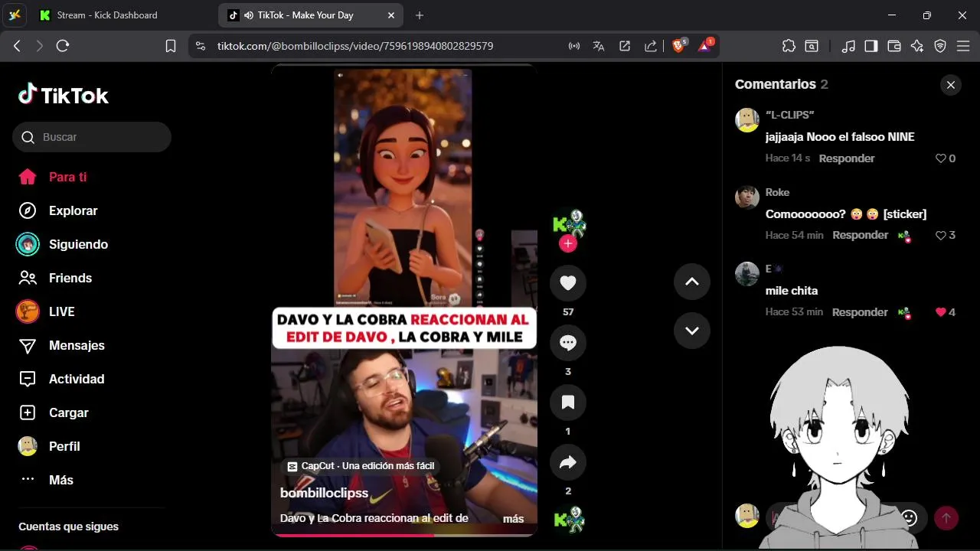Expand the Más sidebar options
Screen dimensions: 980x551
click(x=46, y=480)
